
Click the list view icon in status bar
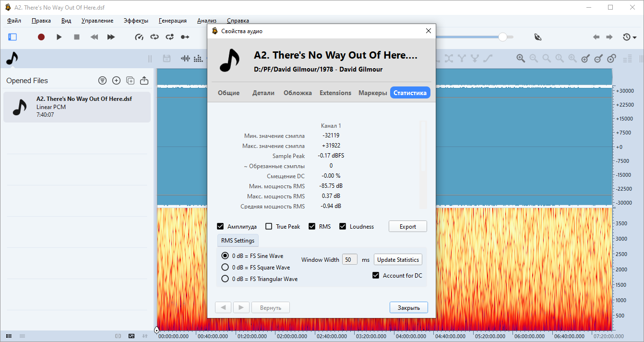(9, 336)
